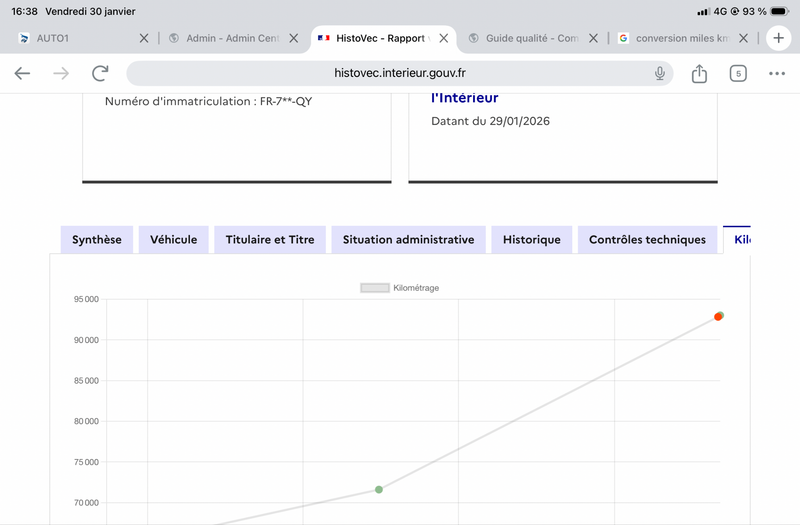Open the Titulaire et Titre tab
This screenshot has height=525, width=800.
tap(270, 240)
